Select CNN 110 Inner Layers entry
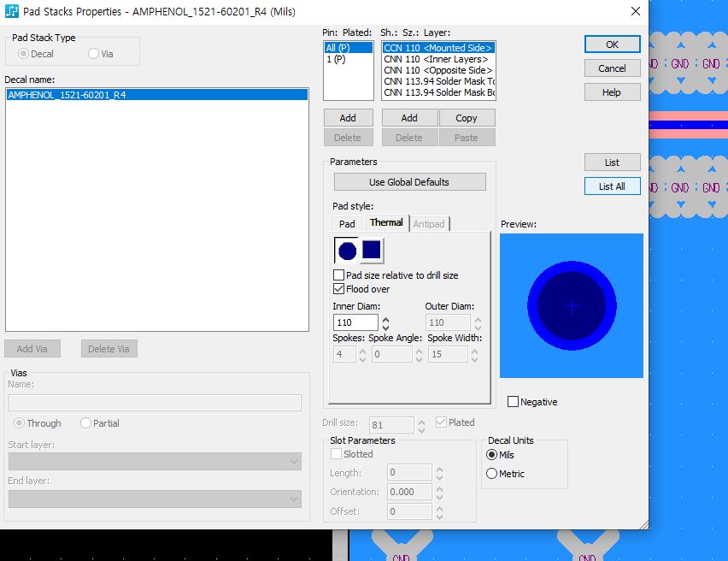The height and width of the screenshot is (561, 728). pyautogui.click(x=436, y=59)
